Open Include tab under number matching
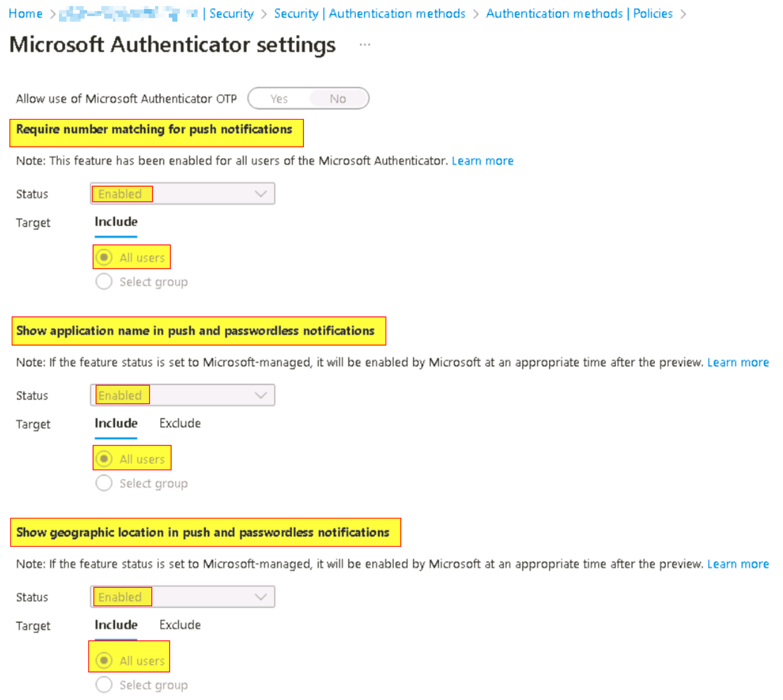Viewport: 783px width, 700px height. [x=116, y=222]
